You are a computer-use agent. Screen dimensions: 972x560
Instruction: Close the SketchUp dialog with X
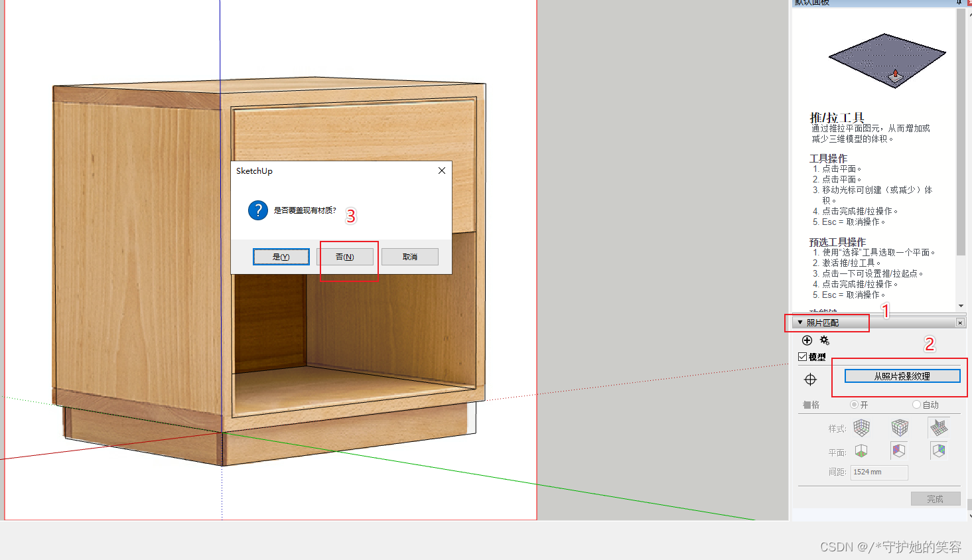coord(442,171)
